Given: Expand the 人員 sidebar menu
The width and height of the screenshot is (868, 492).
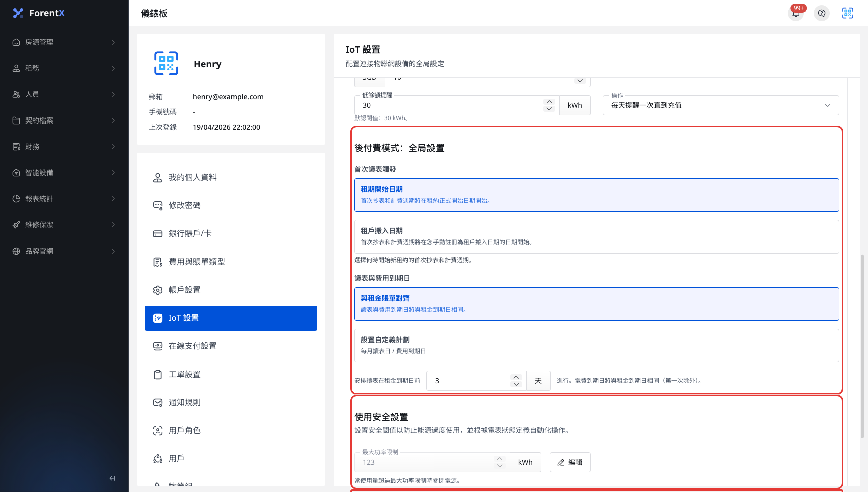Looking at the screenshot, I should pyautogui.click(x=64, y=94).
